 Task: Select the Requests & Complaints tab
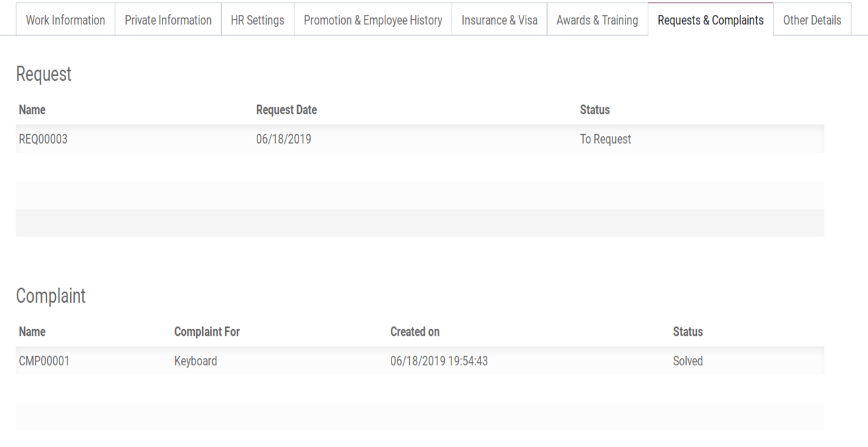click(710, 20)
